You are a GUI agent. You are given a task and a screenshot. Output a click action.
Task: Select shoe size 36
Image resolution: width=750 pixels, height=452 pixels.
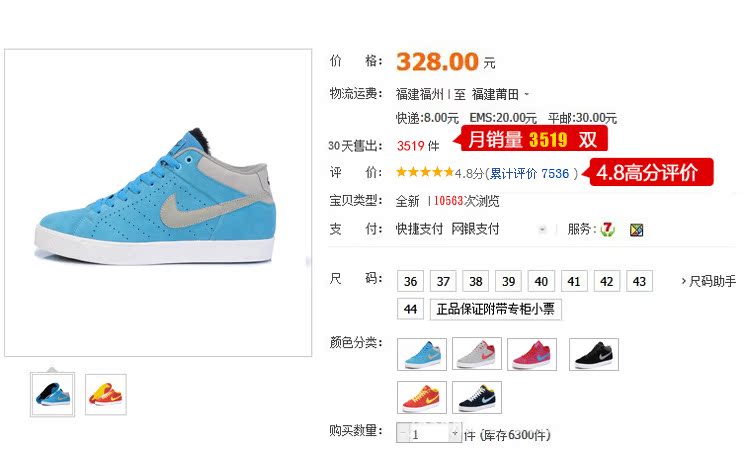point(410,281)
